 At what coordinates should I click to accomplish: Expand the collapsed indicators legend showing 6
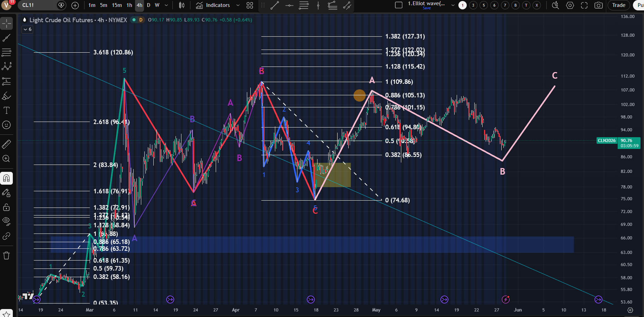[27, 29]
